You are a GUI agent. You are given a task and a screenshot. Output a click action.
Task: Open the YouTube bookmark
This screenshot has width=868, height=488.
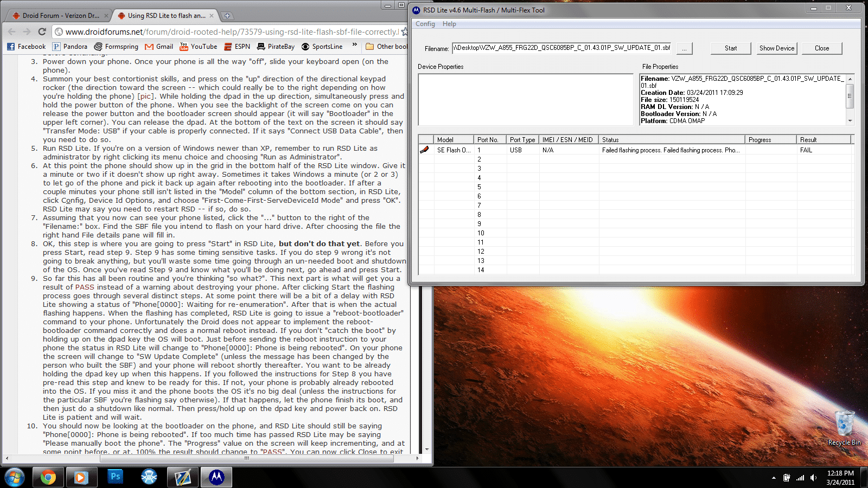(x=198, y=47)
